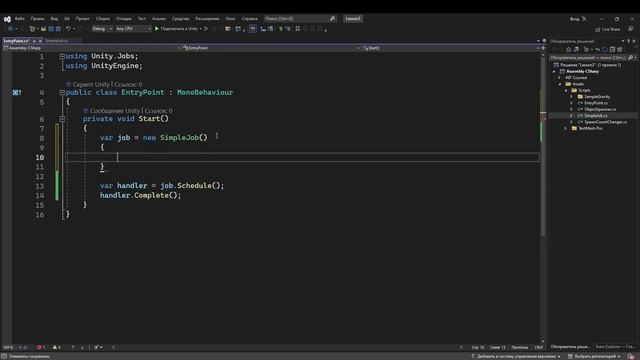Expand the Ссылки references node
The height and width of the screenshot is (360, 640).
click(560, 78)
